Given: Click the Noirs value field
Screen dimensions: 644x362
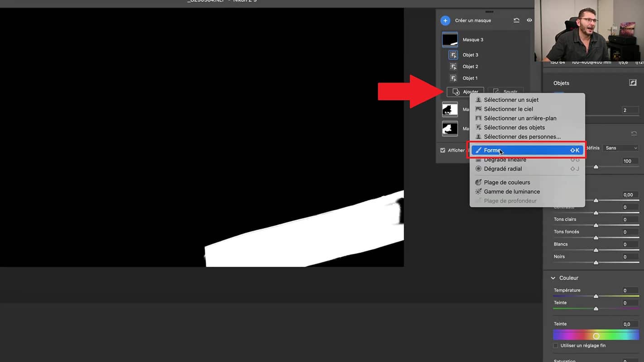Looking at the screenshot, I should coord(630,257).
